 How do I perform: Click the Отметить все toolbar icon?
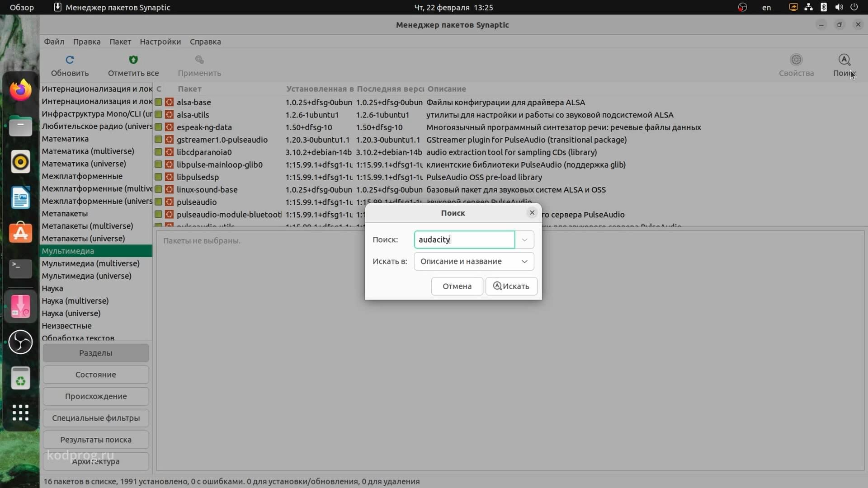tap(133, 60)
